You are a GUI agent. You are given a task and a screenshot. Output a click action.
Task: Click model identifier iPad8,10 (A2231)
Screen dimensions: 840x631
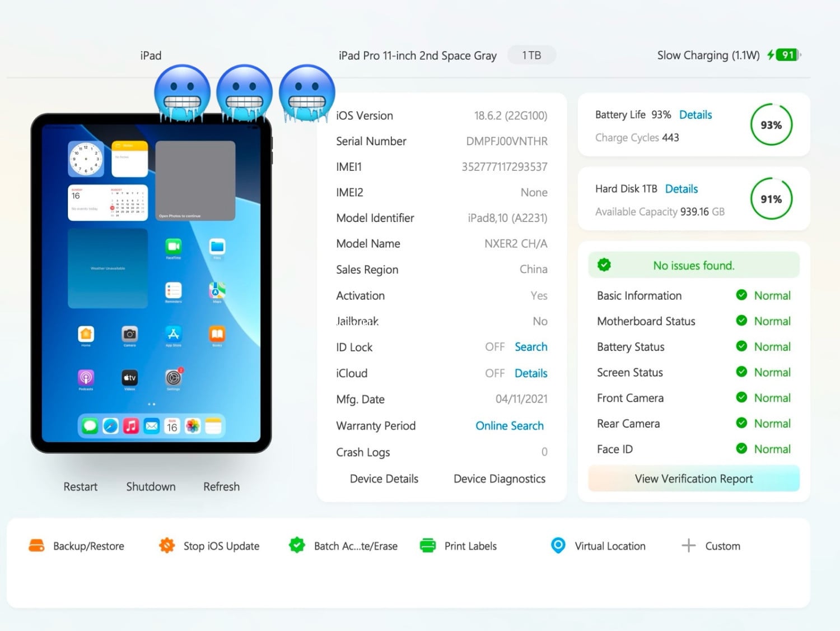pos(508,218)
